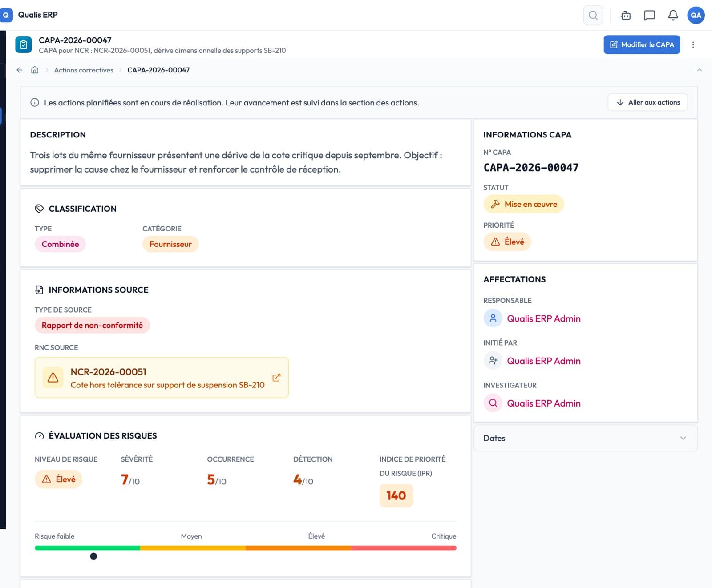This screenshot has height=588, width=712.
Task: Click the Rapport de non-conformité tag
Action: [92, 325]
